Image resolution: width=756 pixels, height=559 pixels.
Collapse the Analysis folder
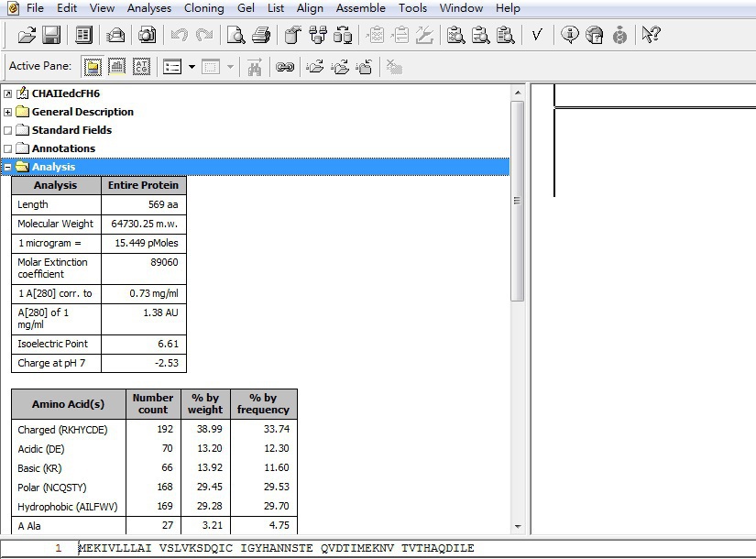tap(8, 167)
